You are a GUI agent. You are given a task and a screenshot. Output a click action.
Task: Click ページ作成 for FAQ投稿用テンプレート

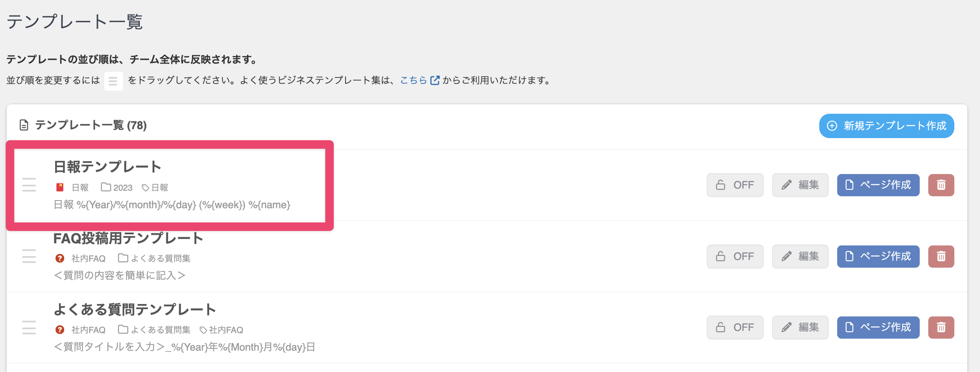click(x=878, y=257)
